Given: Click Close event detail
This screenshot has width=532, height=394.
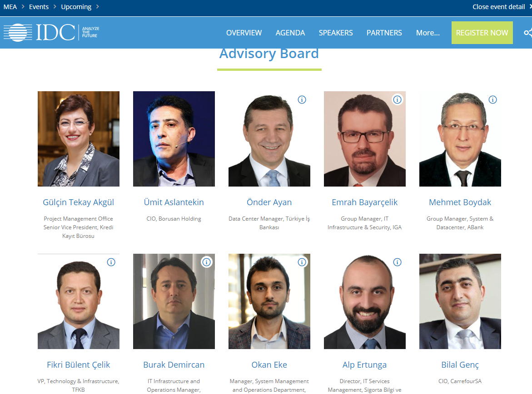Looking at the screenshot, I should point(498,7).
